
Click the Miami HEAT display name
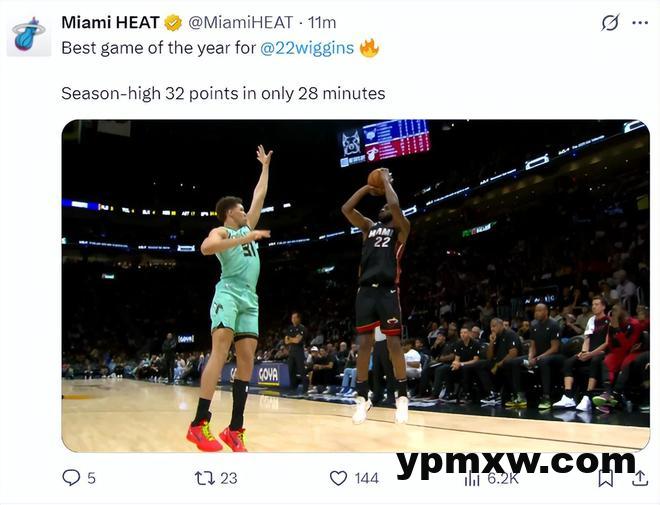pyautogui.click(x=110, y=23)
